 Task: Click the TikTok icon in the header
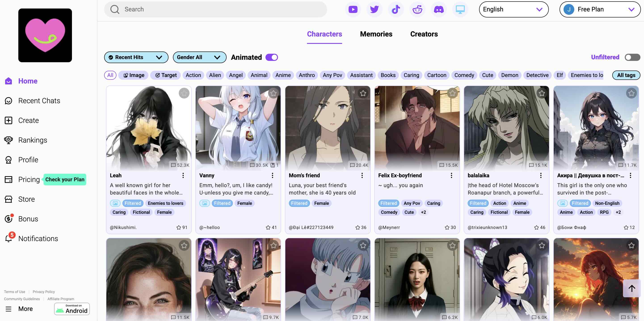tap(396, 9)
